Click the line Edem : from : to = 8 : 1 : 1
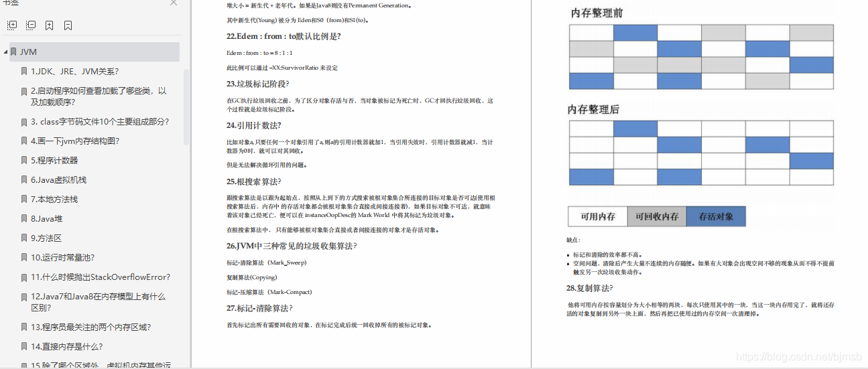Screen dimensions: 868x369 259,53
